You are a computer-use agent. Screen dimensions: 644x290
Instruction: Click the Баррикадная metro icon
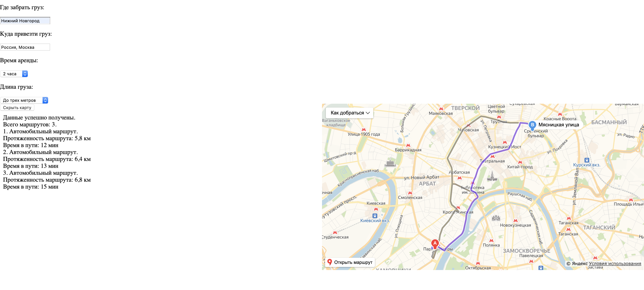408,145
